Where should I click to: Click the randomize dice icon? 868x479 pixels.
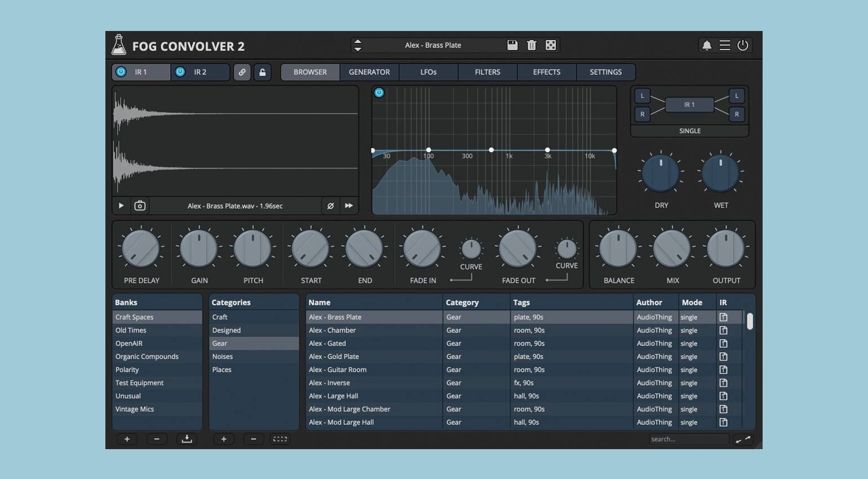click(551, 45)
